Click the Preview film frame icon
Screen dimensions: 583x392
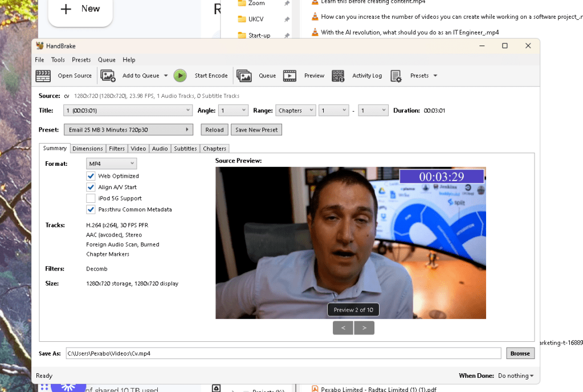click(x=290, y=76)
